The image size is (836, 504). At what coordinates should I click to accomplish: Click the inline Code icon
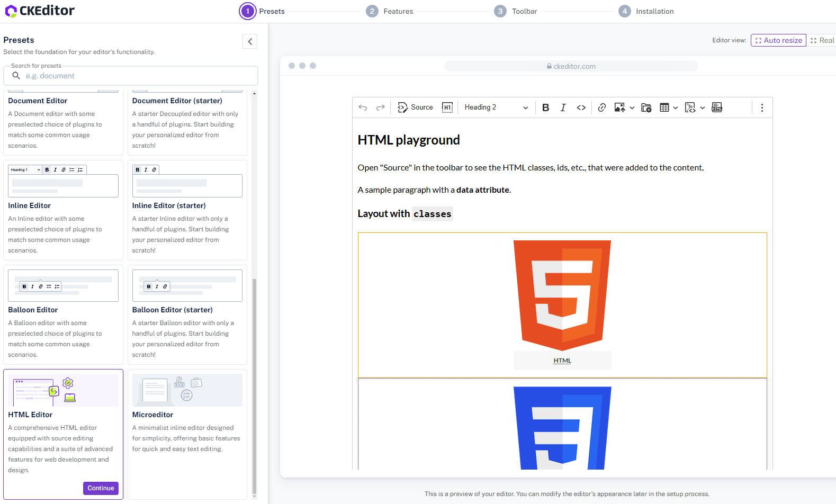(x=581, y=107)
